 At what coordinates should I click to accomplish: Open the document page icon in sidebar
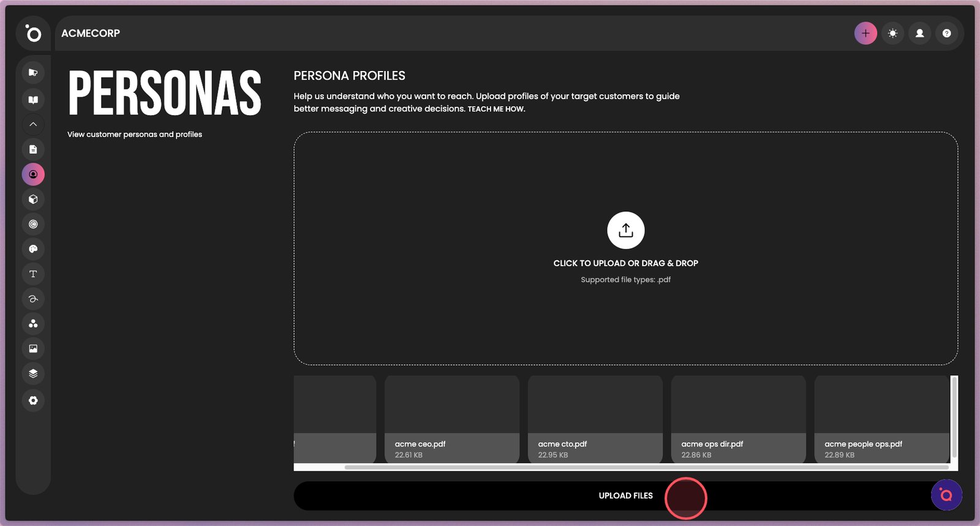[x=33, y=149]
